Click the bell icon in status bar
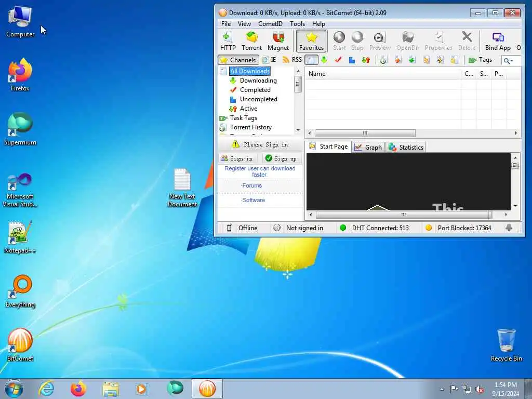Screen dimensions: 532x399 tap(509, 228)
